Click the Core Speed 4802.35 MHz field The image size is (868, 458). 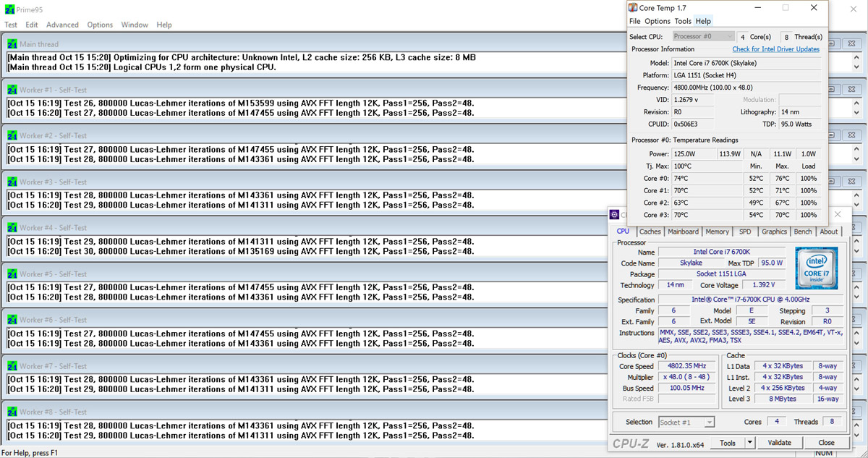point(686,366)
